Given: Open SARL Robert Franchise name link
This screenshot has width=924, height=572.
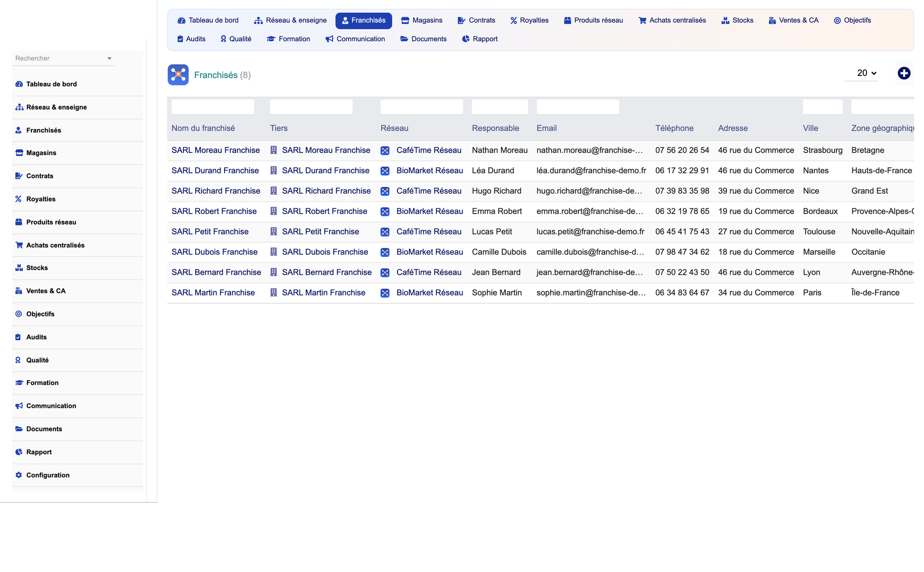Looking at the screenshot, I should (214, 211).
